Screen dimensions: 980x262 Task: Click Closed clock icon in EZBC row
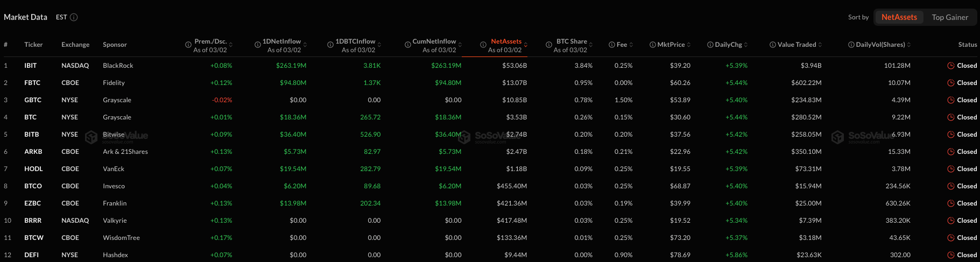(951, 203)
